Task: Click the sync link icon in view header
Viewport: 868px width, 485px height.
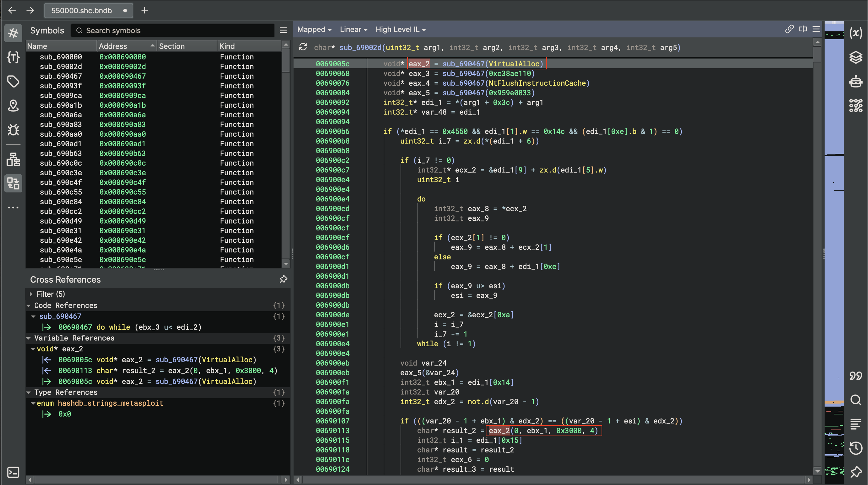Action: click(x=789, y=29)
